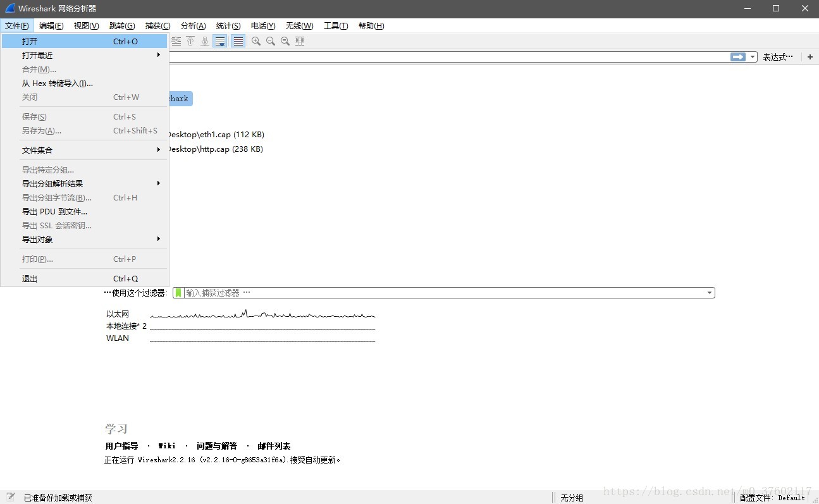This screenshot has width=819, height=504.
Task: Click the 已准备好加载或捕获 status text
Action: coord(58,498)
